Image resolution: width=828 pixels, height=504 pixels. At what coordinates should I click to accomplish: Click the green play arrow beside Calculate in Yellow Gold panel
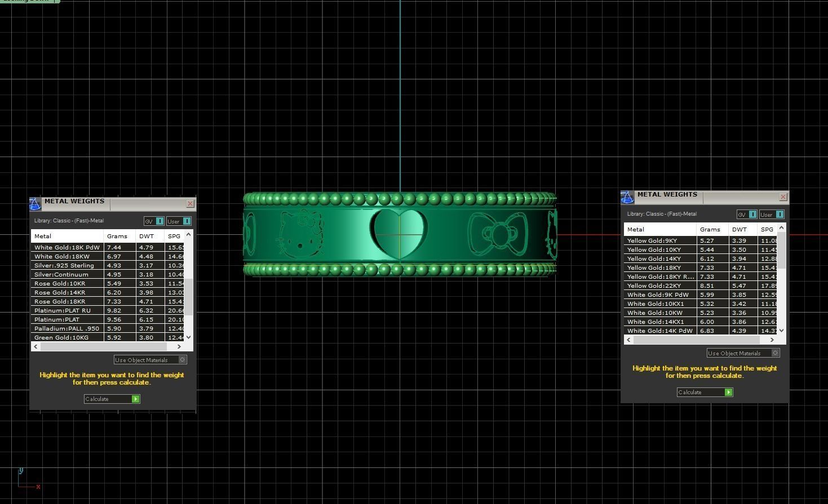coord(728,393)
